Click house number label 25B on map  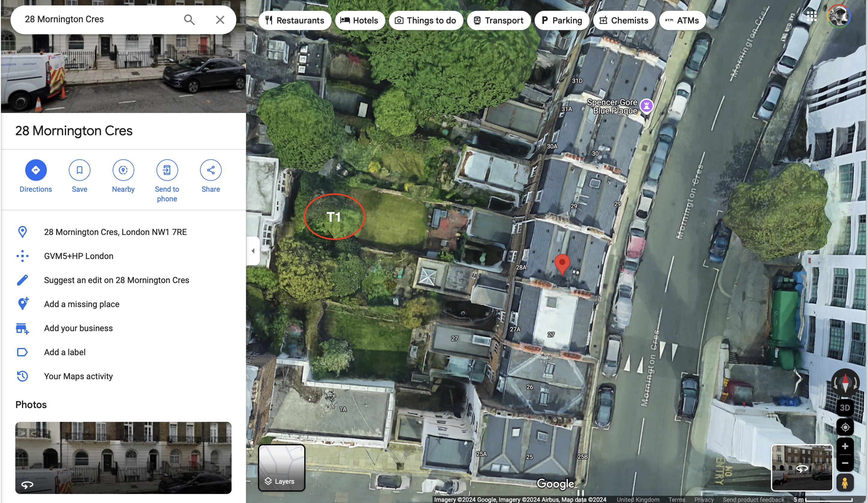pos(582,456)
